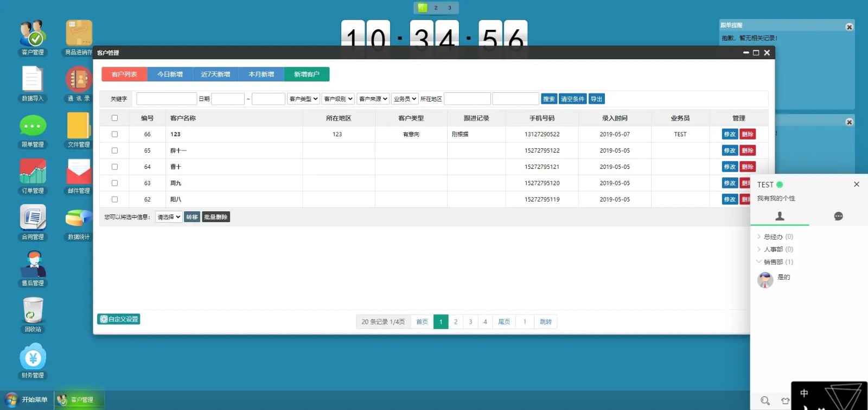Screen dimensions: 868x410
Task: Toggle the select-all checkbox in table header
Action: point(114,118)
